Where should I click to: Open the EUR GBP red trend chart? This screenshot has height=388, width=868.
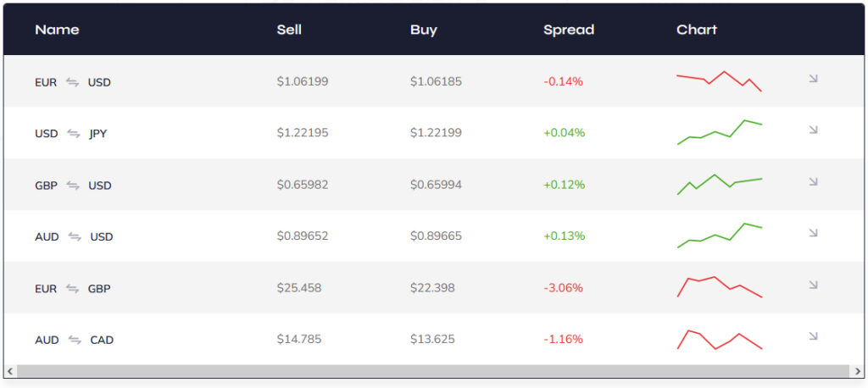[x=719, y=287]
